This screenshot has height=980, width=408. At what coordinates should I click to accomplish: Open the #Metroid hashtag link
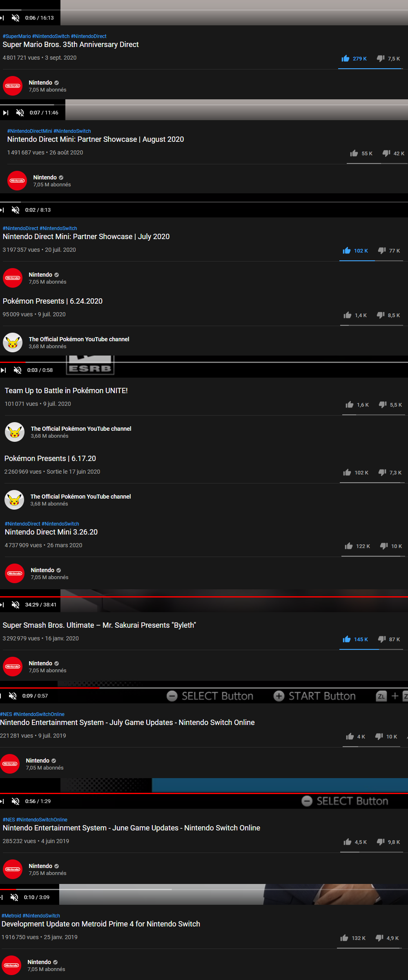[11, 916]
